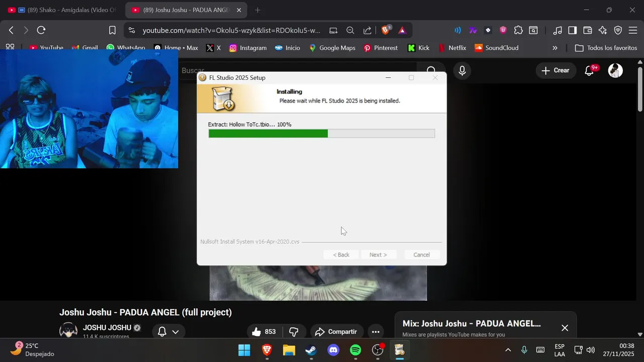
Task: Open the zoom-out magnifier icon in address bar
Action: [350, 30]
